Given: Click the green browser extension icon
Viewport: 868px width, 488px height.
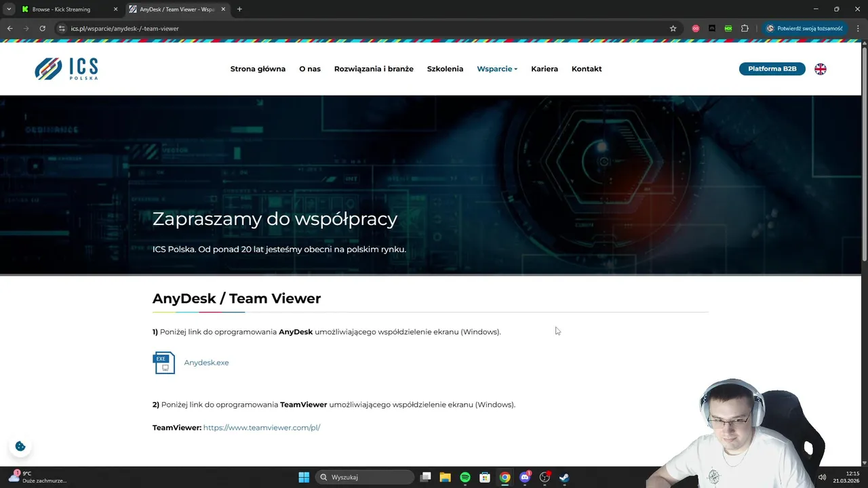Looking at the screenshot, I should (x=728, y=28).
